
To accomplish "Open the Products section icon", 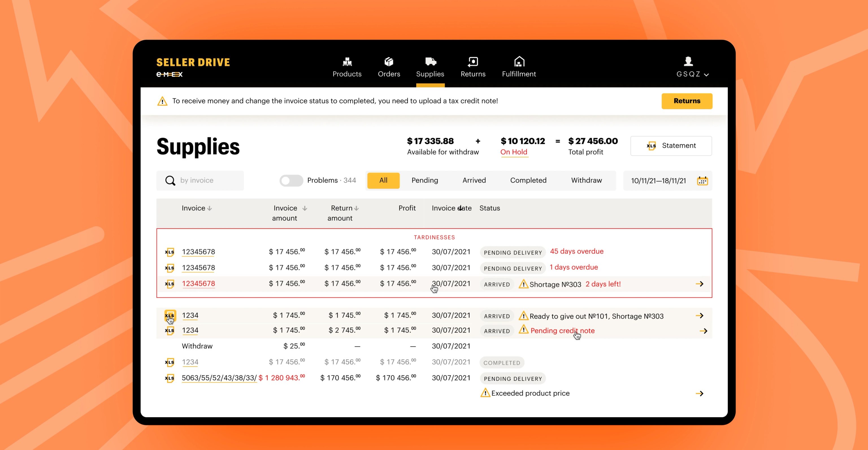I will [x=347, y=61].
